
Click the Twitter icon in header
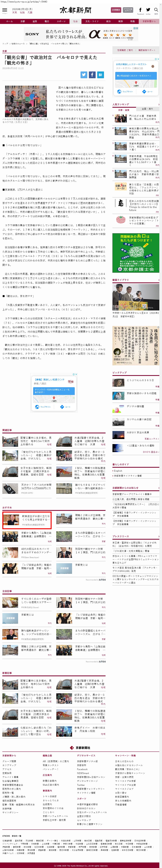click(x=148, y=10)
